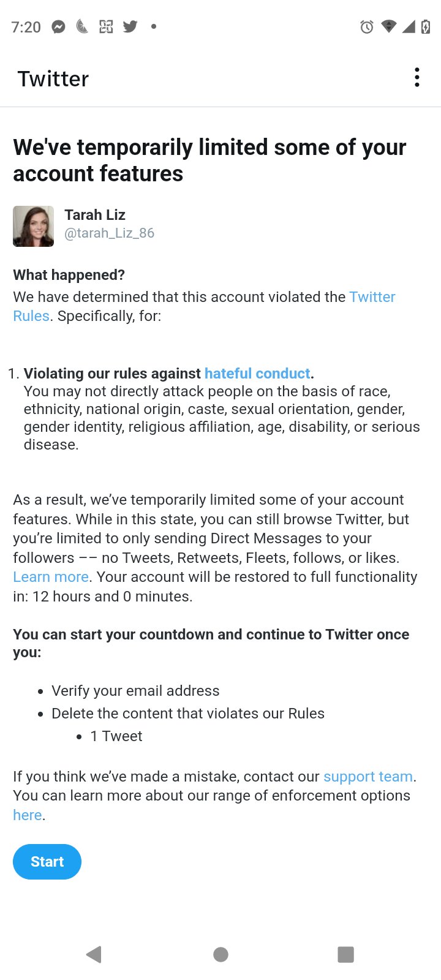Tap the battery charging status icon

(426, 26)
